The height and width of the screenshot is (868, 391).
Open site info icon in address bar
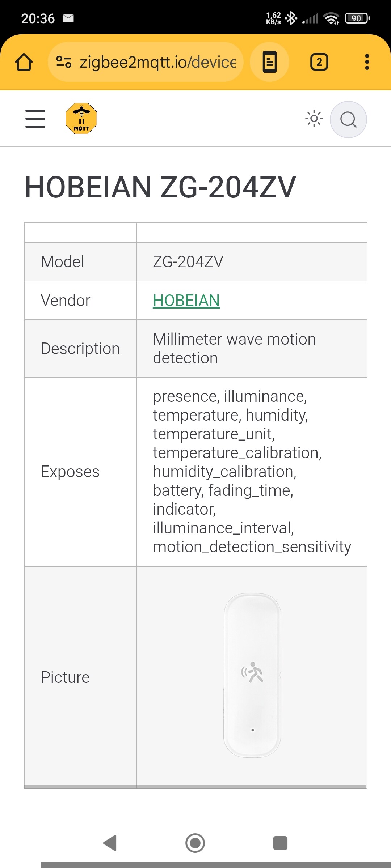[64, 62]
